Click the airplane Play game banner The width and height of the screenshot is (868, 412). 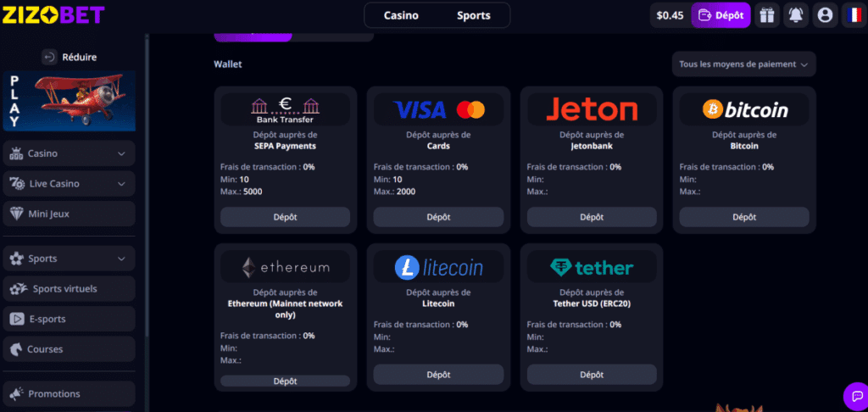[69, 101]
